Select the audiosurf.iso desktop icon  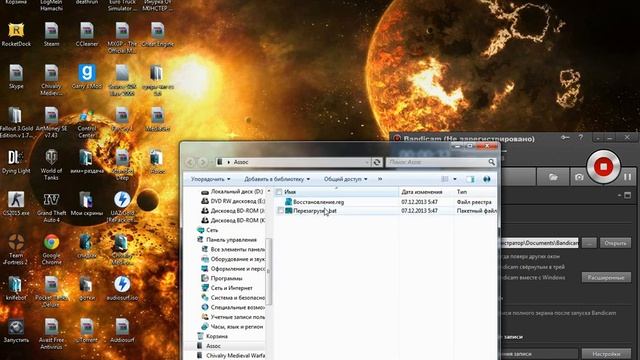(x=122, y=289)
